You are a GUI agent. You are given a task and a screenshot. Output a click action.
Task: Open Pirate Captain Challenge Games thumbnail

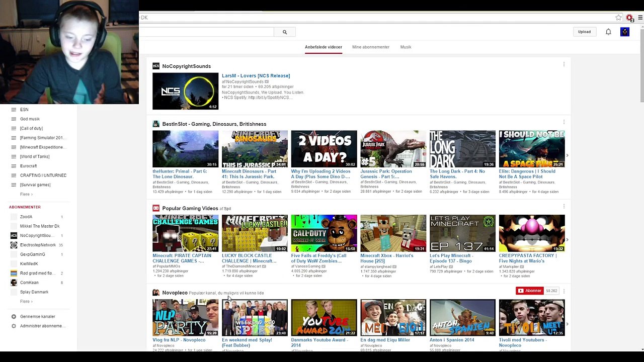tap(186, 233)
